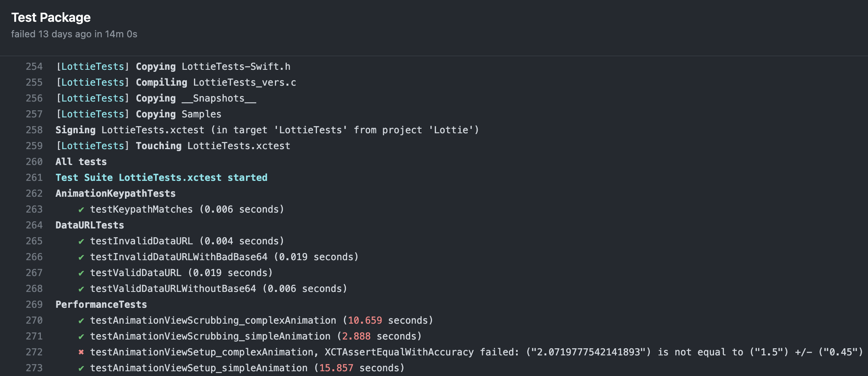
Task: Click green checkmark beside testValidDataURL (0.019 seconds)
Action: point(81,273)
